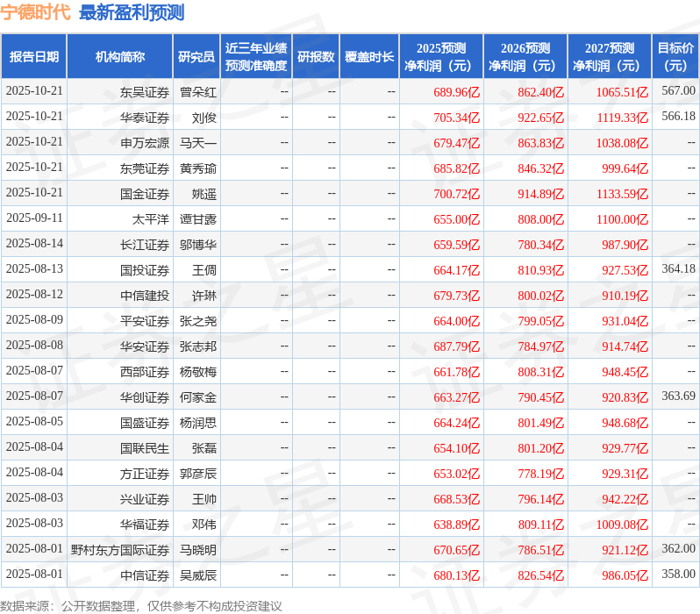Click researcher name 谭甘露
The height and width of the screenshot is (614, 700).
click(x=198, y=219)
